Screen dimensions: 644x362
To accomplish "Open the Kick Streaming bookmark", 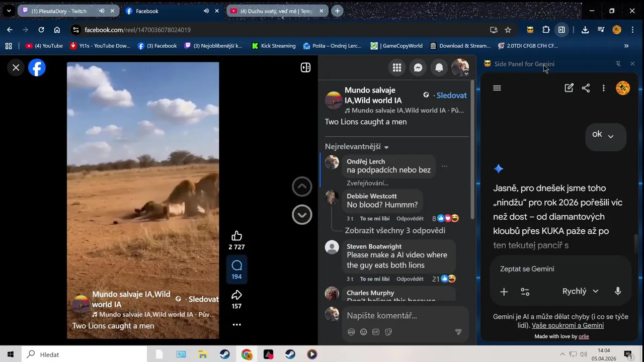I will pyautogui.click(x=274, y=46).
